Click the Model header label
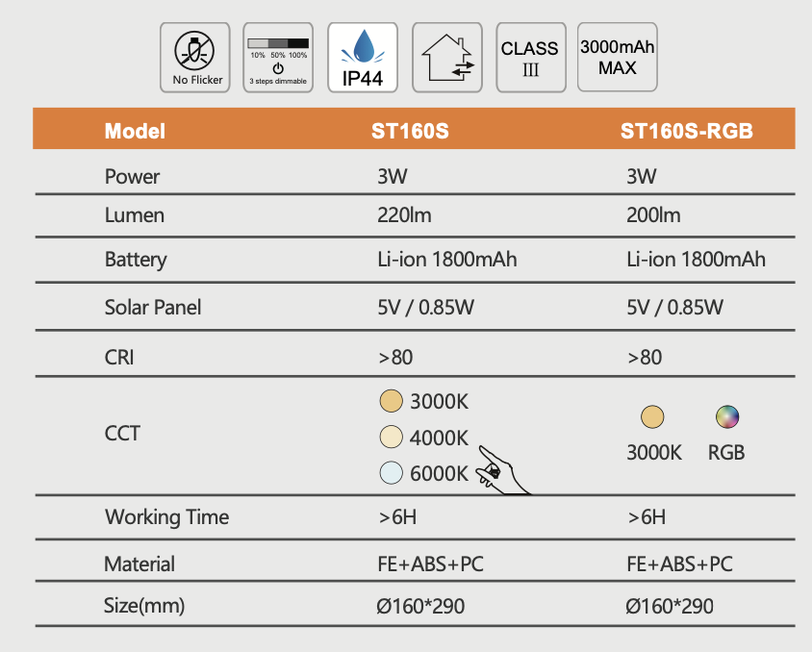This screenshot has height=652, width=812. pyautogui.click(x=135, y=132)
